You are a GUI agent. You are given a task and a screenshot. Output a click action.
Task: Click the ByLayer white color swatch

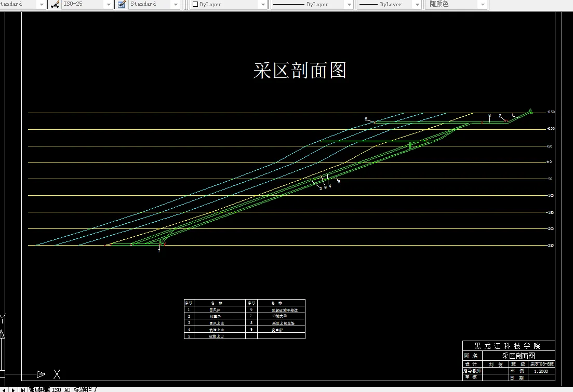195,4
